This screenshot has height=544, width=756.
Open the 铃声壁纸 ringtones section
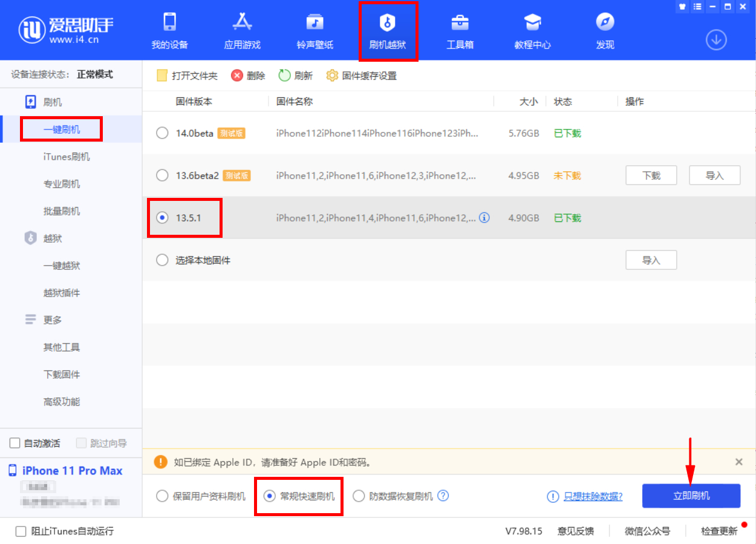[314, 29]
